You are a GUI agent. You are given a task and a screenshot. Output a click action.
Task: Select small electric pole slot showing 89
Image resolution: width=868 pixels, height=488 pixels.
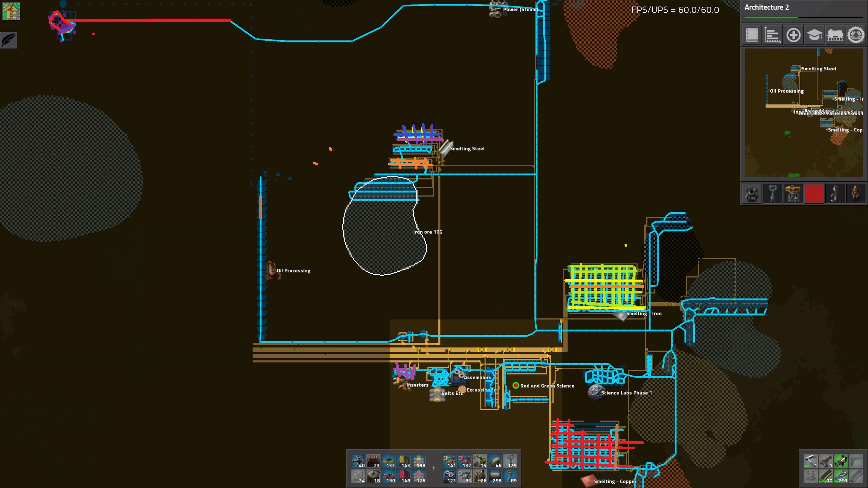click(x=510, y=476)
